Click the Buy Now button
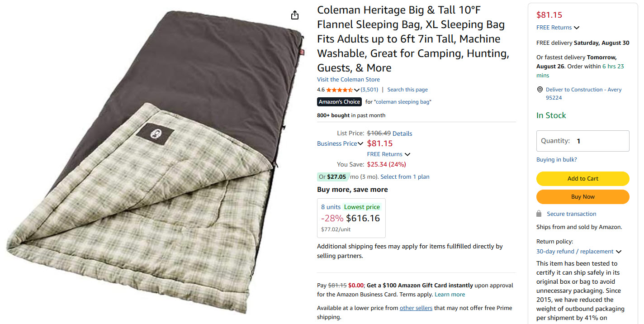Screen dimensions: 644x324 [x=582, y=197]
